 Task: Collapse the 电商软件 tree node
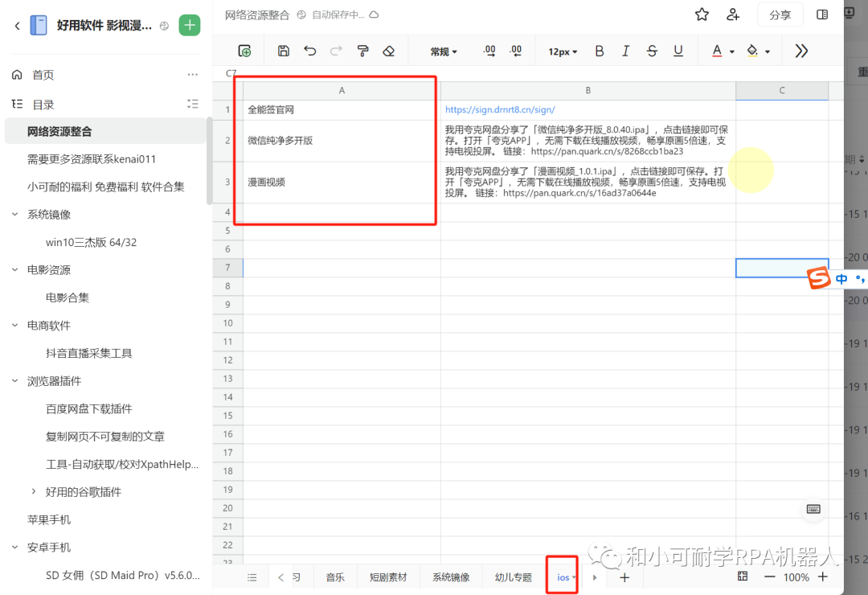pyautogui.click(x=15, y=325)
